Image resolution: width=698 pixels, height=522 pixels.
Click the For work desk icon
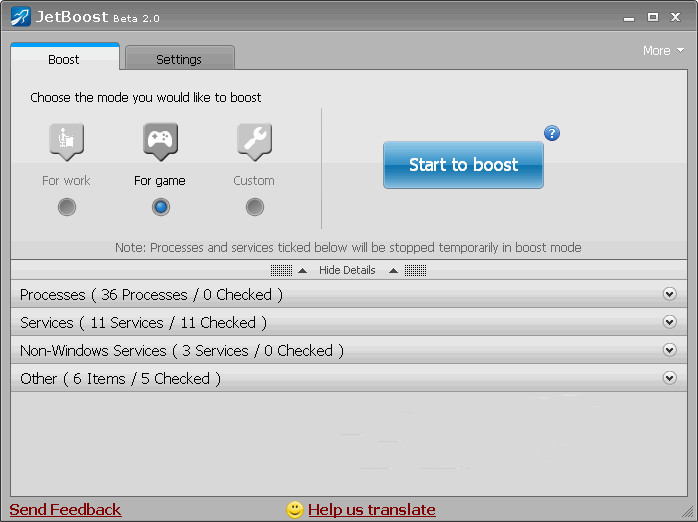point(66,141)
